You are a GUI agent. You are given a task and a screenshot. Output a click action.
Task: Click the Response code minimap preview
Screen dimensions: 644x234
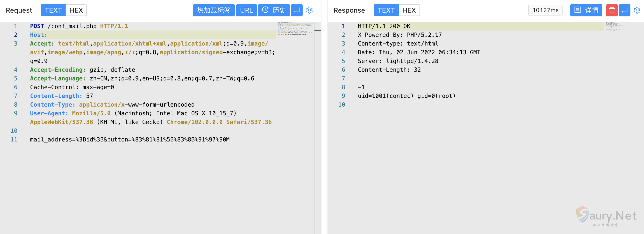point(615,26)
